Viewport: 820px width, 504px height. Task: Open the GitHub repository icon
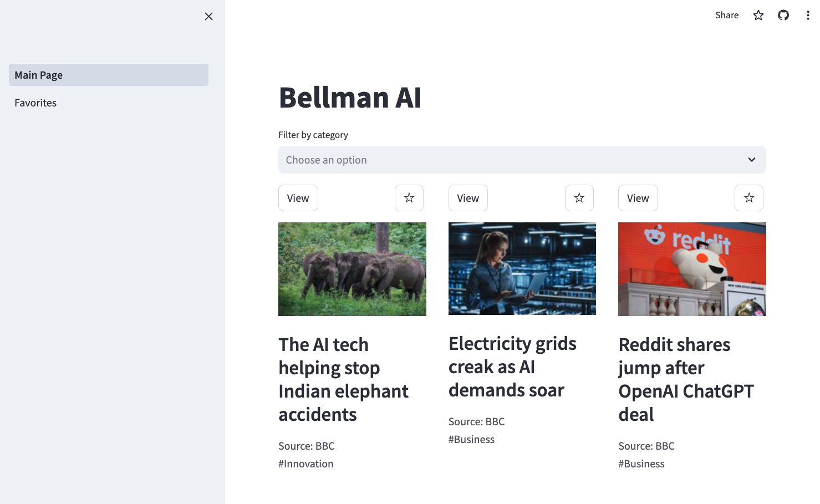pos(783,16)
